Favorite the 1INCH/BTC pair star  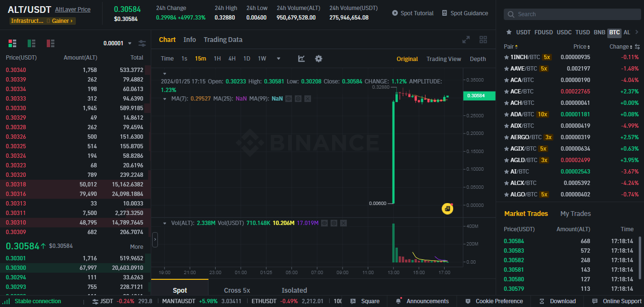click(507, 57)
